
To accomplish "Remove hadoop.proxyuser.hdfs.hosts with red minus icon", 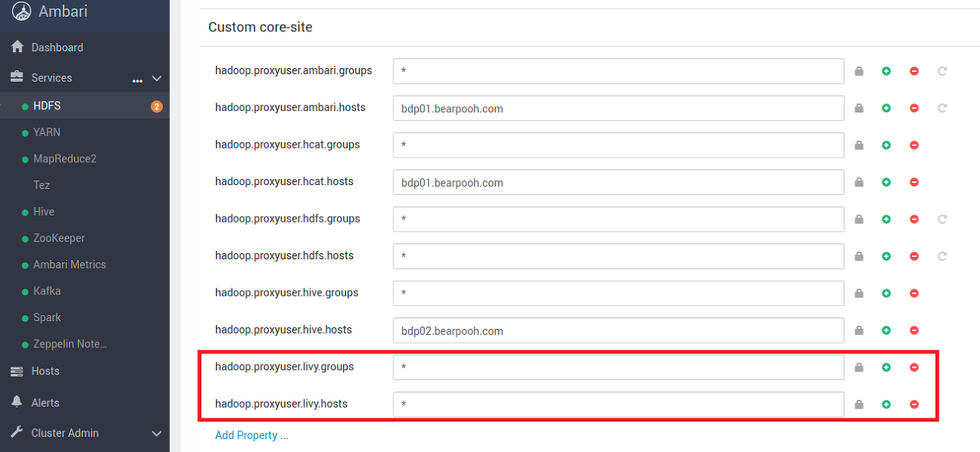I will (914, 256).
